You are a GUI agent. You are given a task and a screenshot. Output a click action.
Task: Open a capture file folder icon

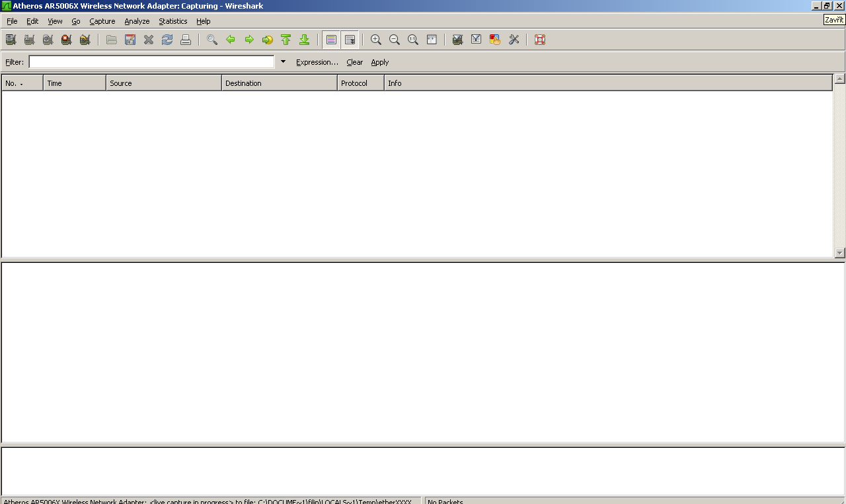pos(112,40)
